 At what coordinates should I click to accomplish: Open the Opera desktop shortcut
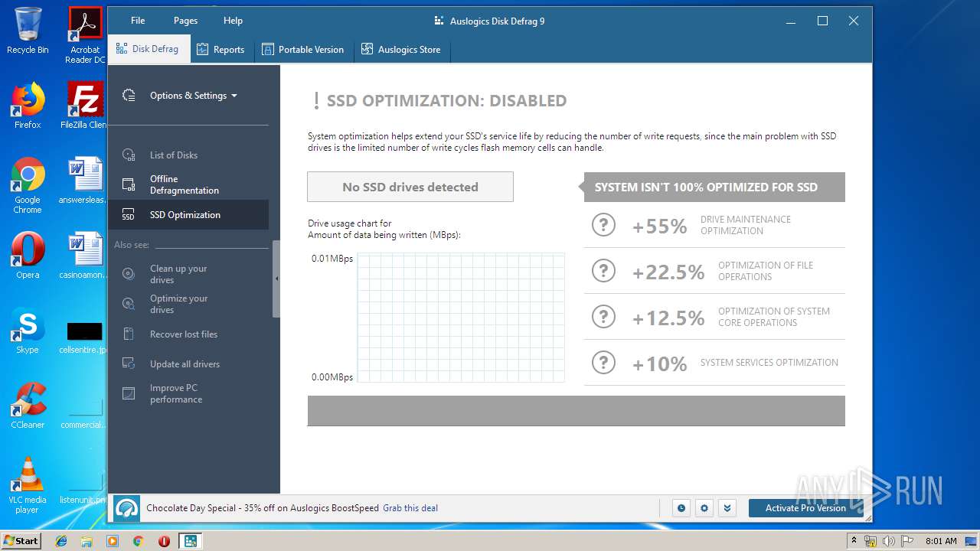(x=28, y=256)
